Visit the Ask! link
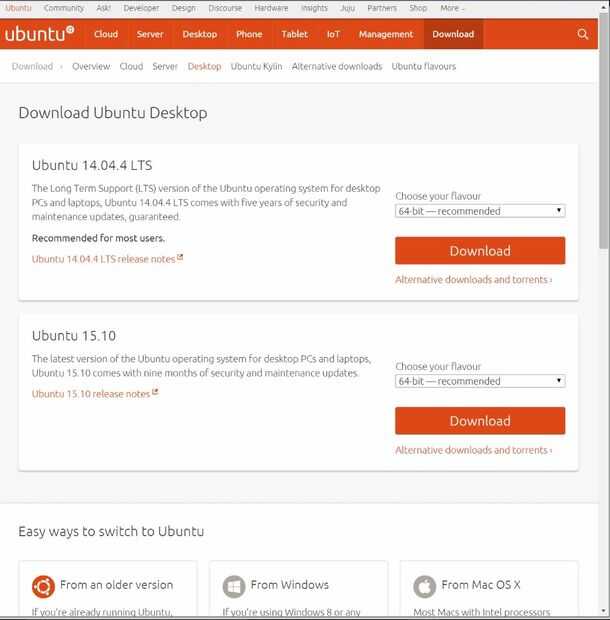The width and height of the screenshot is (610, 620). (104, 8)
